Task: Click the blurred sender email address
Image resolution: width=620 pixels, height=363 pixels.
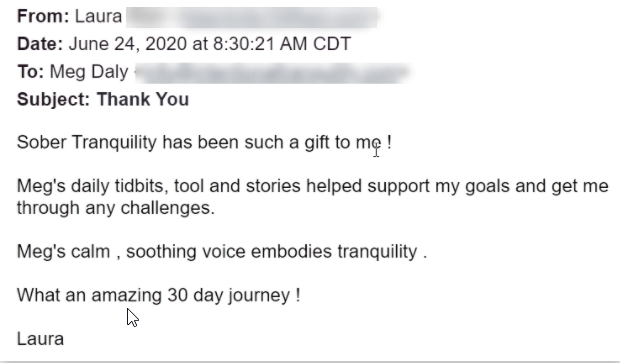Action: point(252,17)
